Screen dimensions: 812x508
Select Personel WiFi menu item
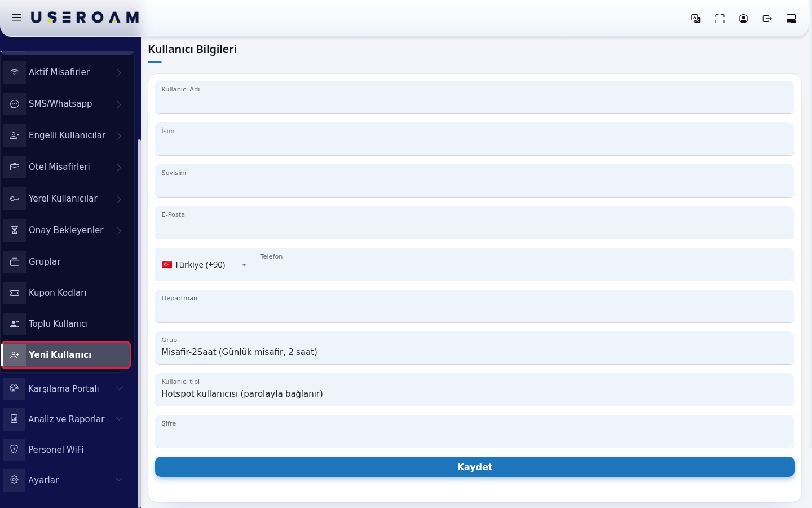(x=67, y=449)
